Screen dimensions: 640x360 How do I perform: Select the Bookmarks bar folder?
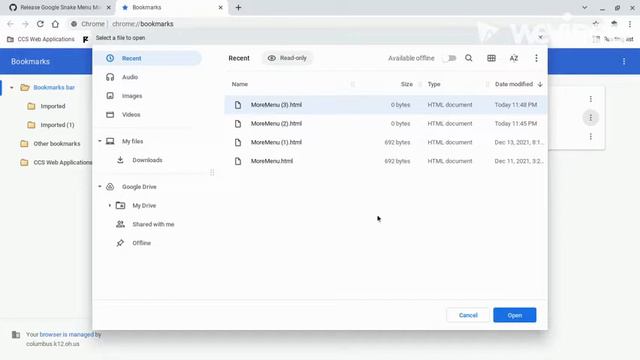point(54,87)
